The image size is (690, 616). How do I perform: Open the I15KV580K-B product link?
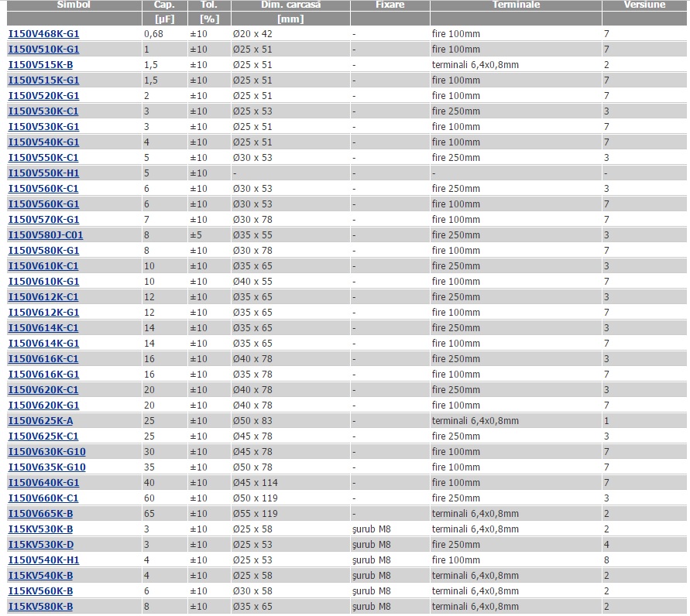40,607
